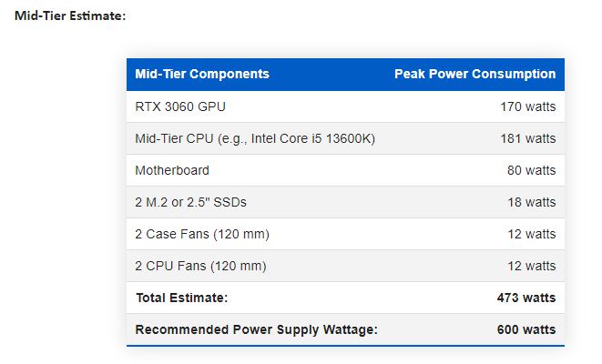The height and width of the screenshot is (364, 602).
Task: Select the '2 Case Fans (120 mm)' cell
Action: point(202,234)
